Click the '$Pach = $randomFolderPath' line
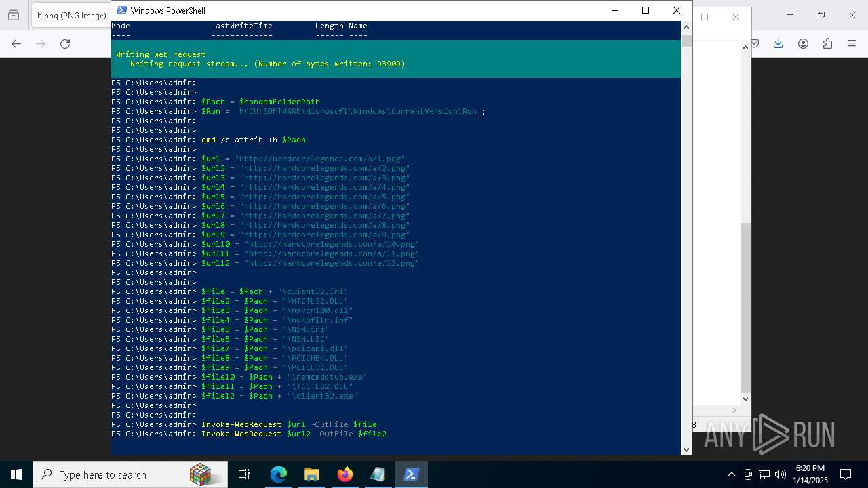Viewport: 868px width, 488px height. pos(260,102)
